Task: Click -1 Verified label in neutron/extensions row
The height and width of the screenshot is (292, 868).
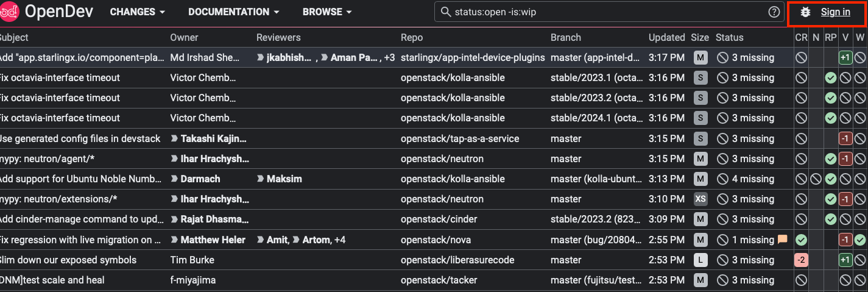Action: (x=845, y=199)
